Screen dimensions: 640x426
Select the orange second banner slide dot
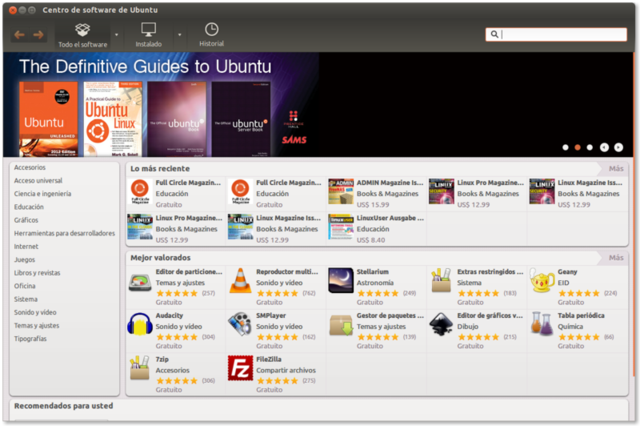(578, 147)
